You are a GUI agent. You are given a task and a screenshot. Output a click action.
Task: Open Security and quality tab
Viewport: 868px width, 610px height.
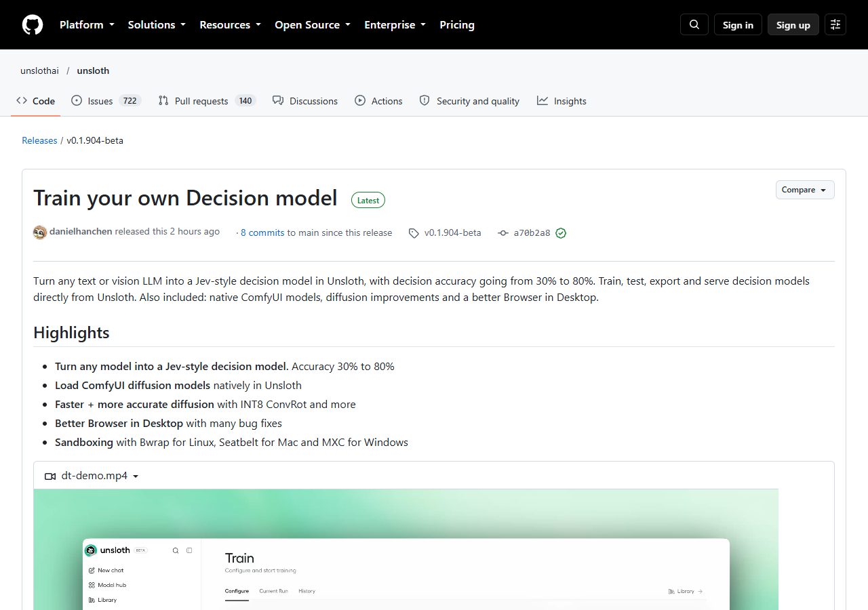[469, 101]
